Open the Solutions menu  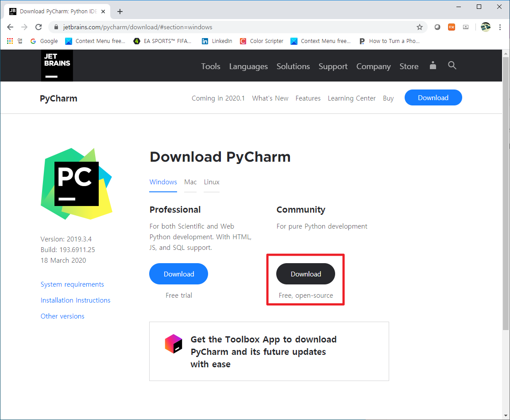click(x=293, y=66)
